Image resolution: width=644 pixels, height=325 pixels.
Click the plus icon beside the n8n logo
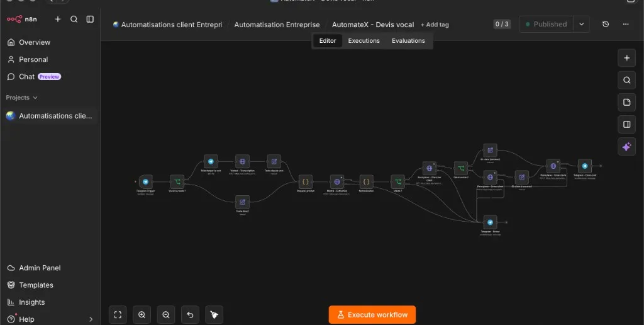pos(58,19)
